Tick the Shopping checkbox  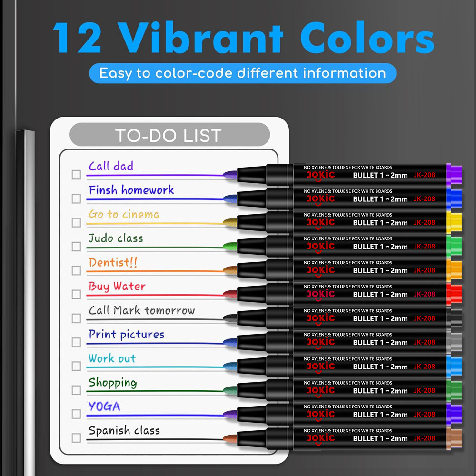76,390
